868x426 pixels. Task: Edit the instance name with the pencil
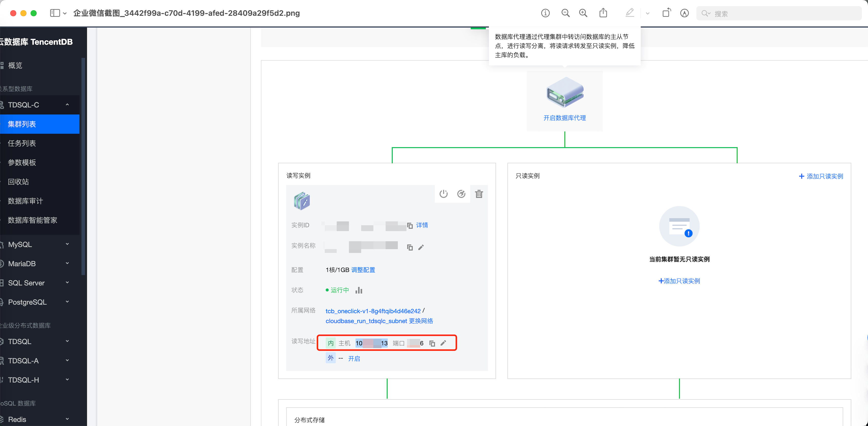421,247
